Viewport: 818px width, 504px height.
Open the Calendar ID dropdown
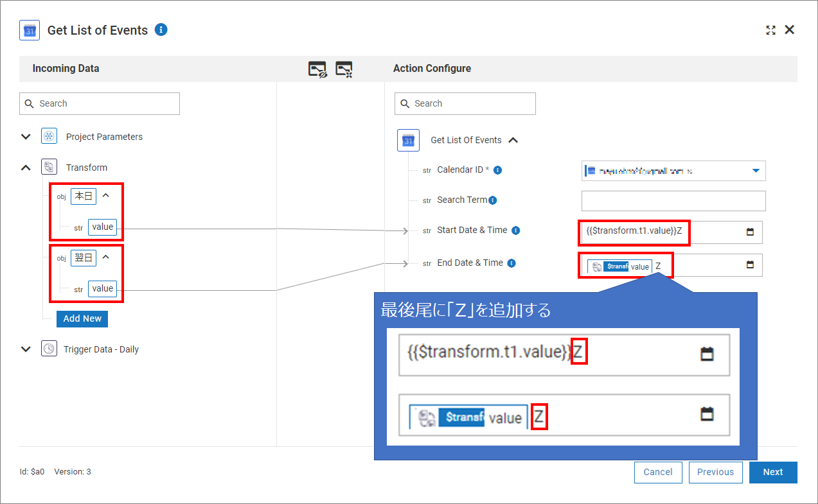coord(755,171)
